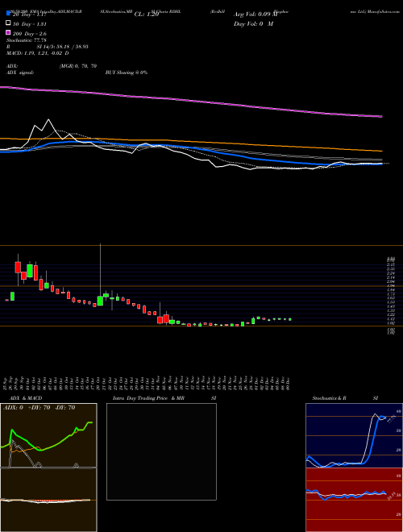Open the red RSI chart panel
403x532 pixels.
pyautogui.click(x=354, y=500)
